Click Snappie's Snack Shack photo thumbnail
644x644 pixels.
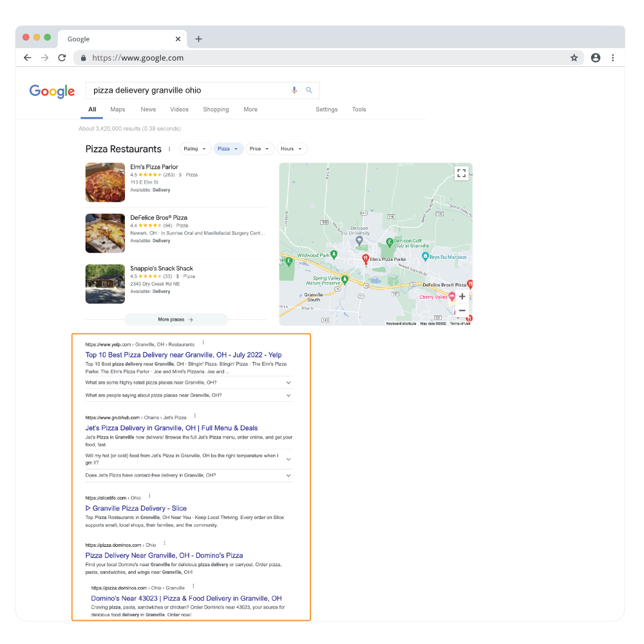(x=105, y=284)
